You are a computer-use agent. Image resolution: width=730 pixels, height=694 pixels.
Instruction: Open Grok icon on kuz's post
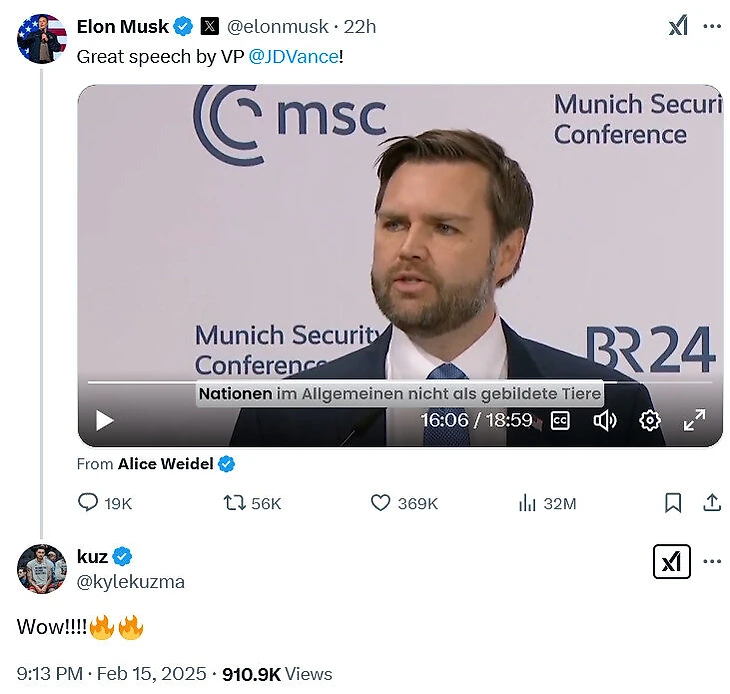[x=672, y=562]
